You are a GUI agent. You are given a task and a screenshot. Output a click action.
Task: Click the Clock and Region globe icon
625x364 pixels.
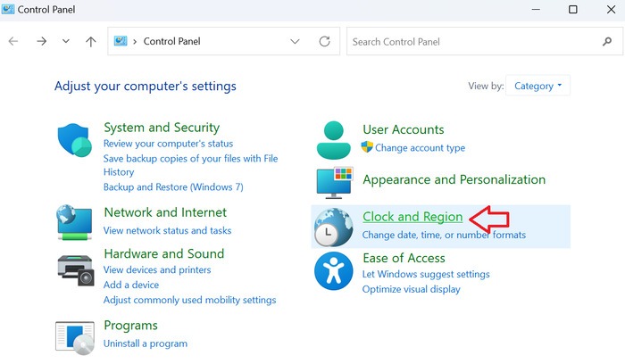pos(334,227)
